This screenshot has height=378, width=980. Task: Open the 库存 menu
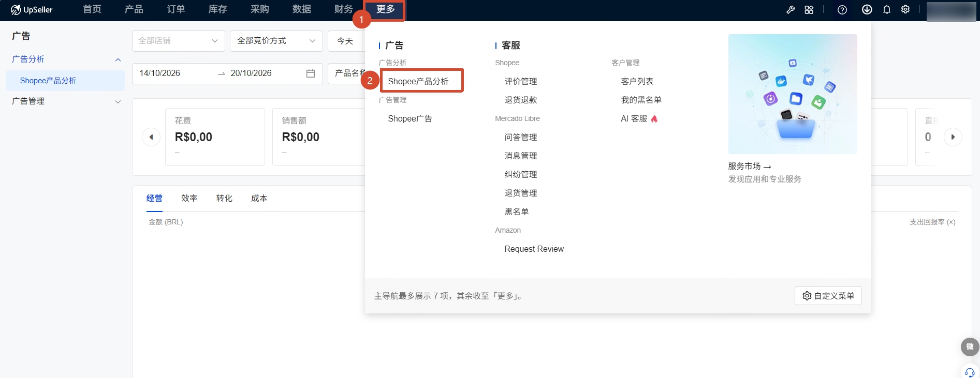click(x=218, y=9)
